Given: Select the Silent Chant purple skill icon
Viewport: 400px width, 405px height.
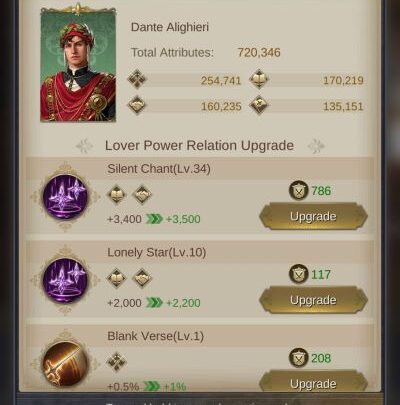Looking at the screenshot, I should tap(65, 197).
